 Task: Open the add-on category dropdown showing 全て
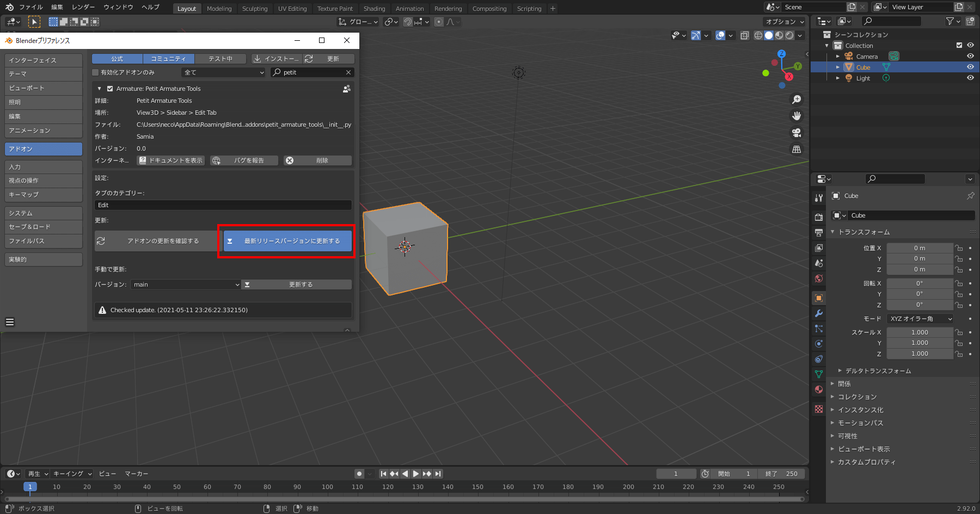pyautogui.click(x=224, y=72)
